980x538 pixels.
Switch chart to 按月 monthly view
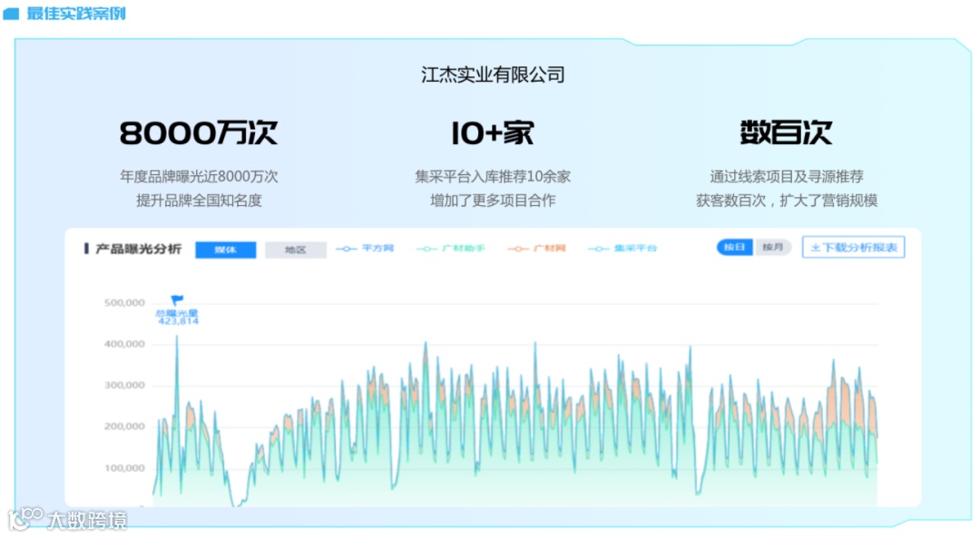772,248
